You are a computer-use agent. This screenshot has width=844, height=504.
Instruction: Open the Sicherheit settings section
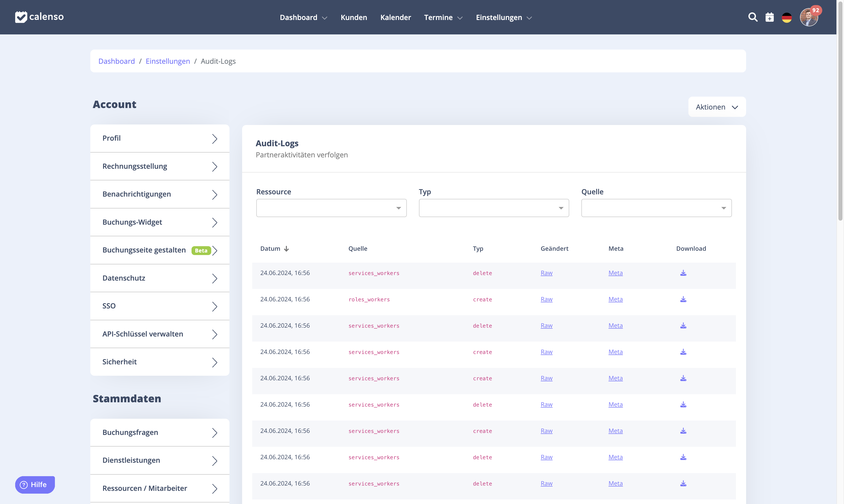[x=160, y=362]
